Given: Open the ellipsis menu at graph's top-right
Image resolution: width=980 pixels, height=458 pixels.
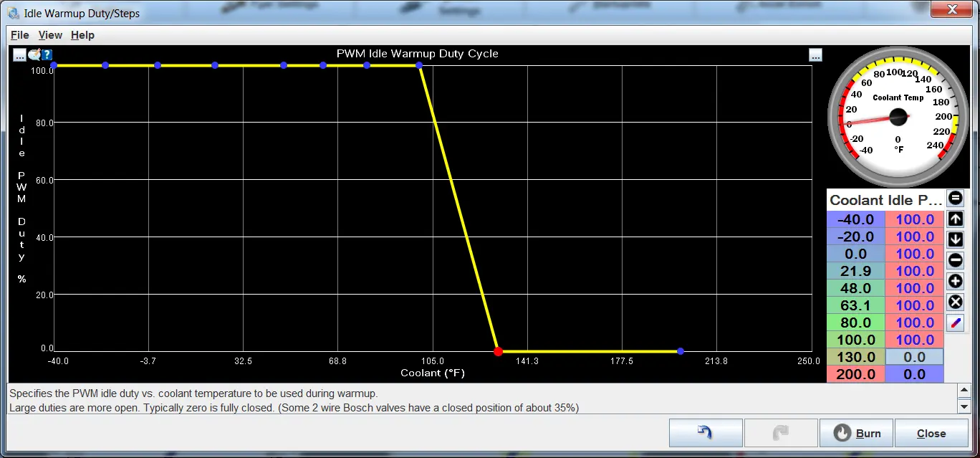Looking at the screenshot, I should click(x=815, y=54).
